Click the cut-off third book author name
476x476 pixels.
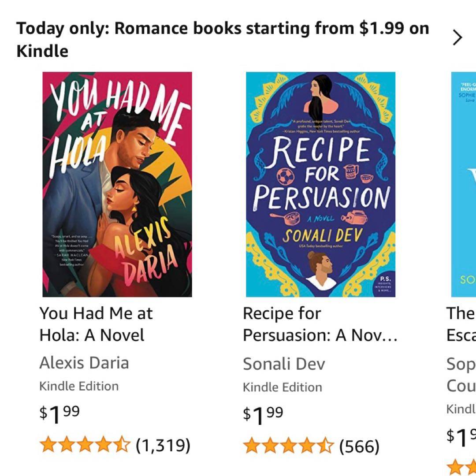(461, 375)
